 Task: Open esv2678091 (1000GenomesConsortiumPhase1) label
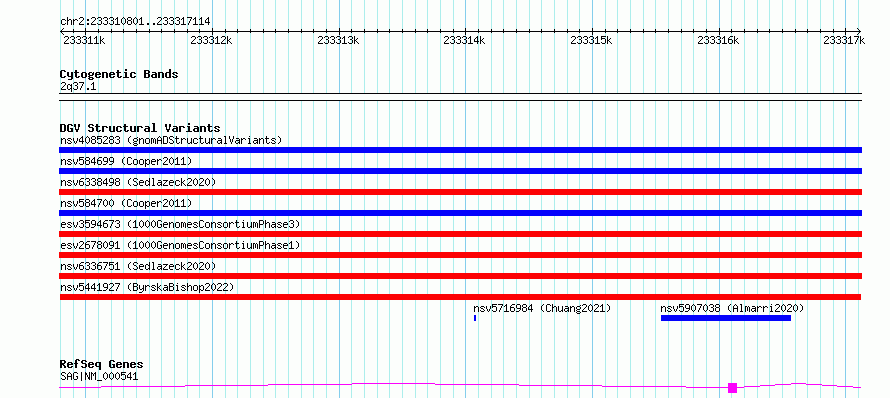point(180,245)
